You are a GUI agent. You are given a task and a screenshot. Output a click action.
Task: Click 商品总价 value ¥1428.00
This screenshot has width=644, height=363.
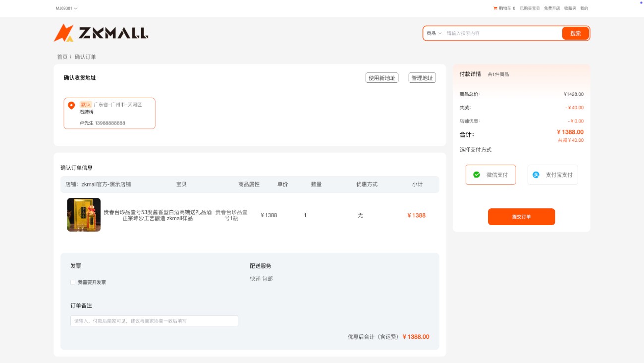(x=574, y=94)
